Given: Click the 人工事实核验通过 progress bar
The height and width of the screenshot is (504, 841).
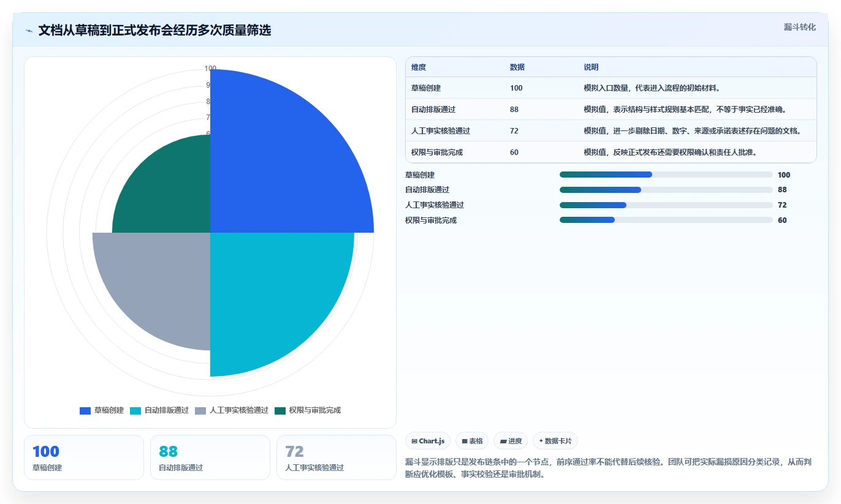Looking at the screenshot, I should coord(666,205).
